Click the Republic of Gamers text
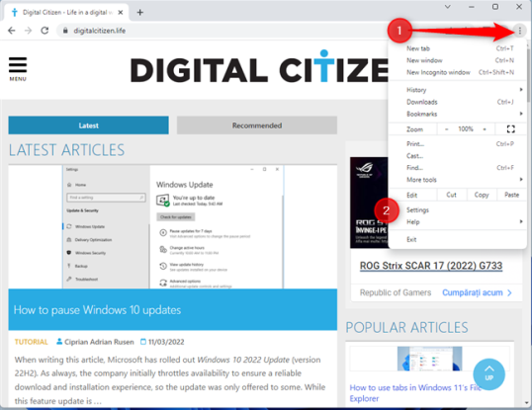Viewport: 532px width, 410px height. click(x=396, y=292)
